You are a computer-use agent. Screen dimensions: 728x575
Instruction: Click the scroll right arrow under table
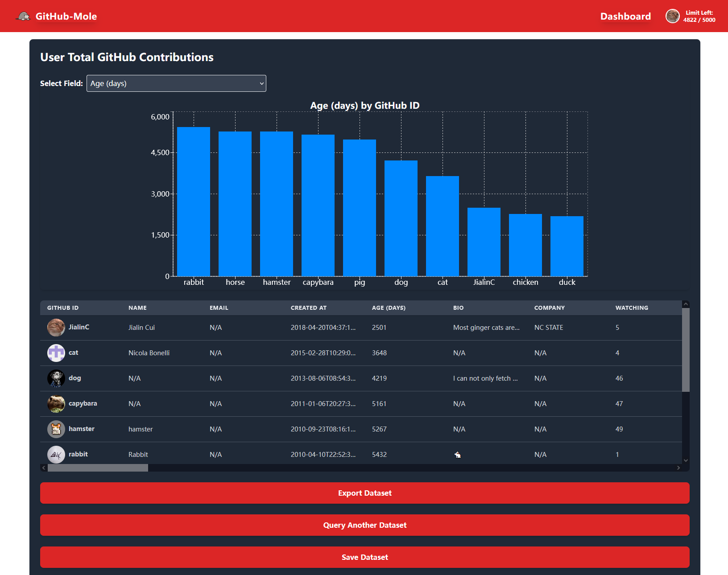point(678,468)
